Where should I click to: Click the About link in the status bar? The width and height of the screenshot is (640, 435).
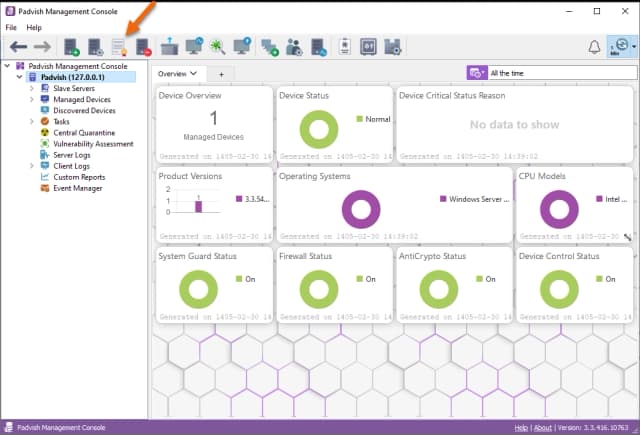tap(542, 428)
